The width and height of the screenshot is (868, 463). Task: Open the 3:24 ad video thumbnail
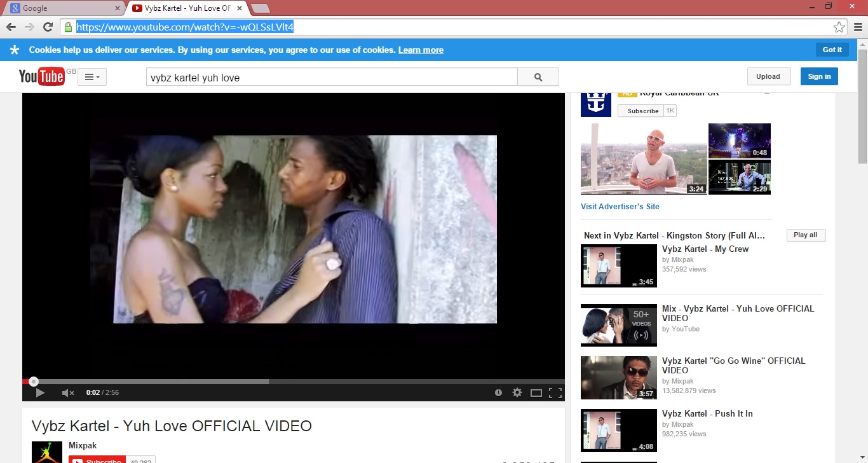click(x=644, y=159)
